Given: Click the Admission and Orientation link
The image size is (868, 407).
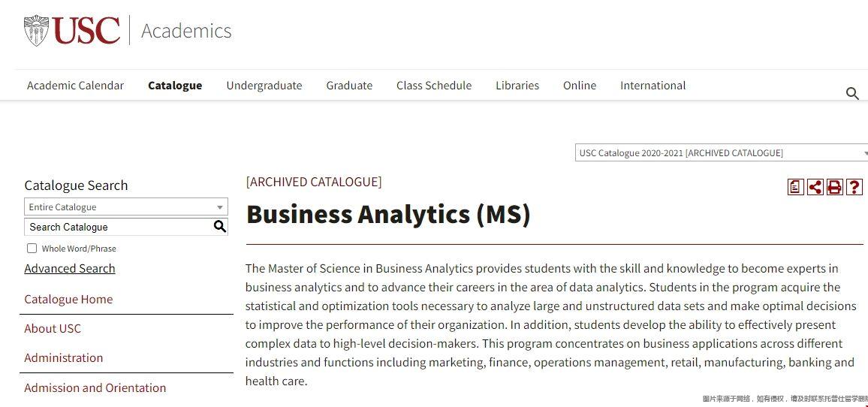Looking at the screenshot, I should point(95,387).
